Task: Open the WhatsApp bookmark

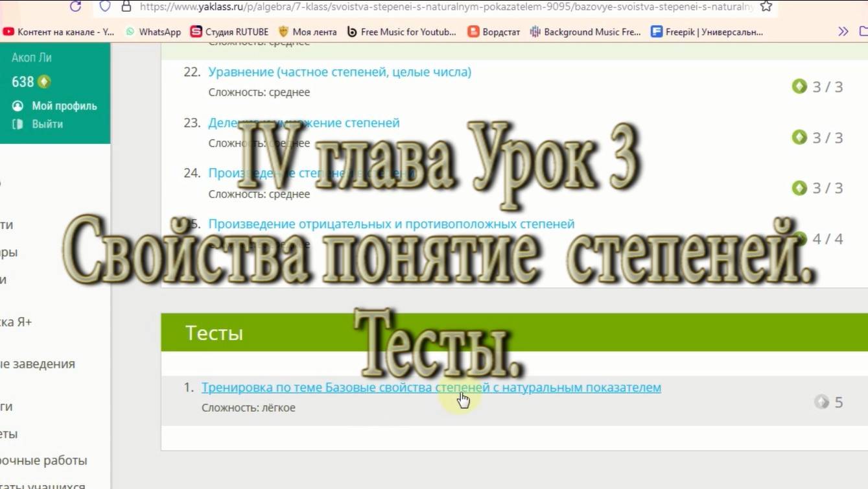Action: click(153, 31)
